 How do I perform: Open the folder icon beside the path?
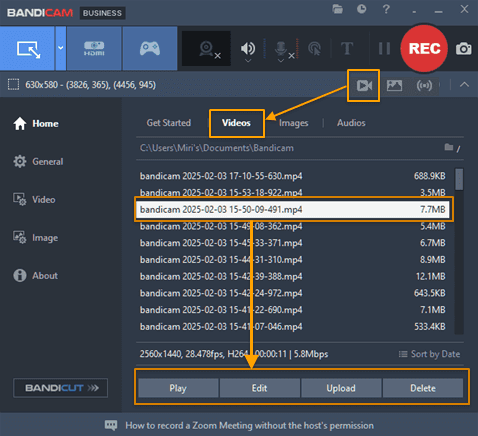point(449,147)
